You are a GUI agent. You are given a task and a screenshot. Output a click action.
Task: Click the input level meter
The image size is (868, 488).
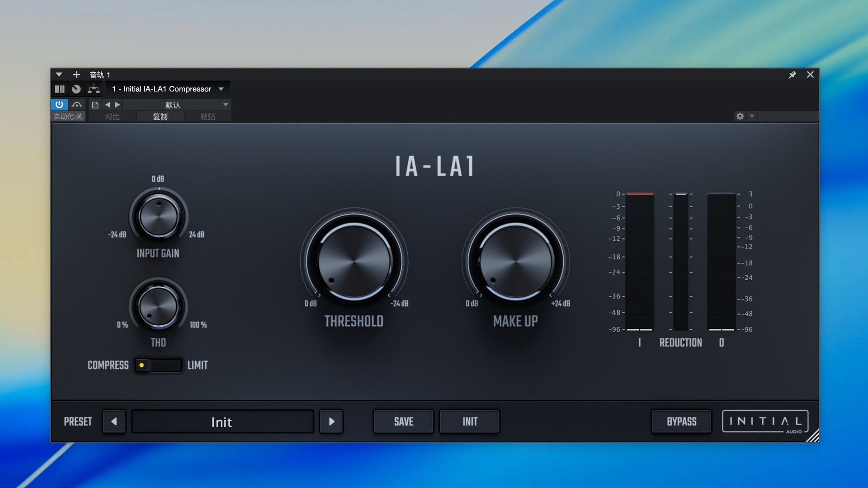640,262
